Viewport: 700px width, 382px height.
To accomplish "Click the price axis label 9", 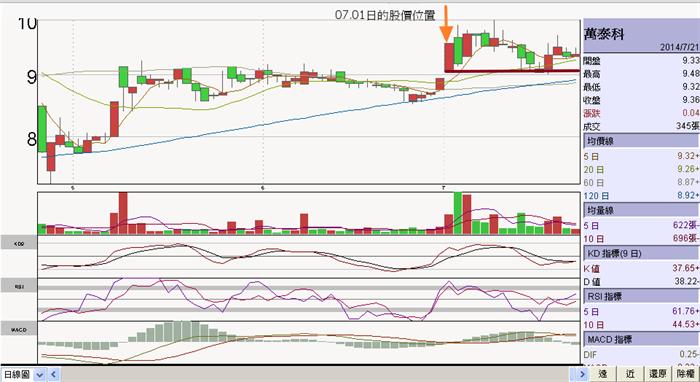I will pyautogui.click(x=31, y=77).
